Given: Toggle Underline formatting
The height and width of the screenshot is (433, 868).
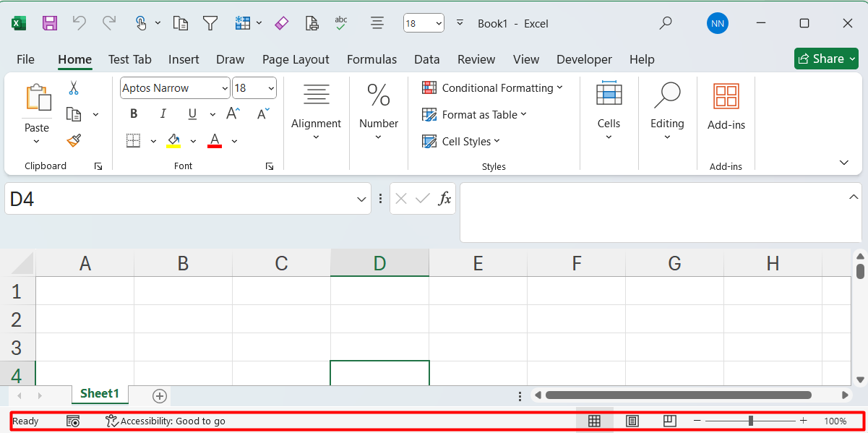Looking at the screenshot, I should [192, 113].
